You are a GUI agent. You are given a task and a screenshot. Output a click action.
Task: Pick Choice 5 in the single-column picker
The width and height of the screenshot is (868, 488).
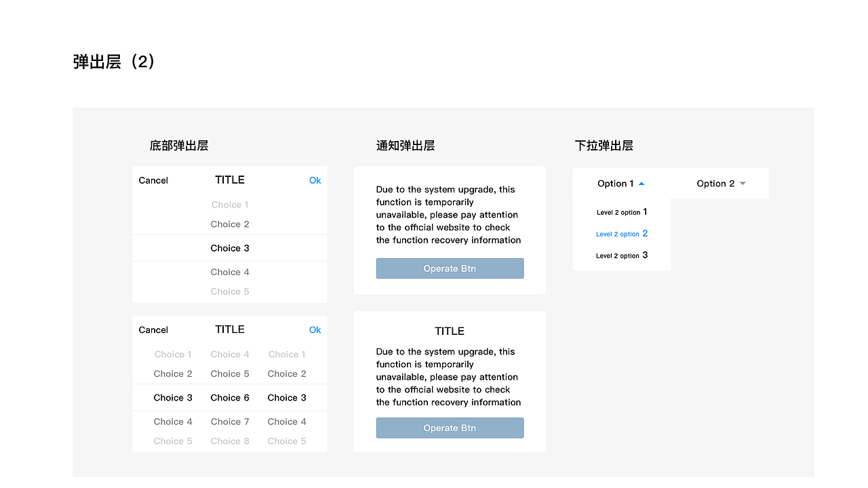230,291
